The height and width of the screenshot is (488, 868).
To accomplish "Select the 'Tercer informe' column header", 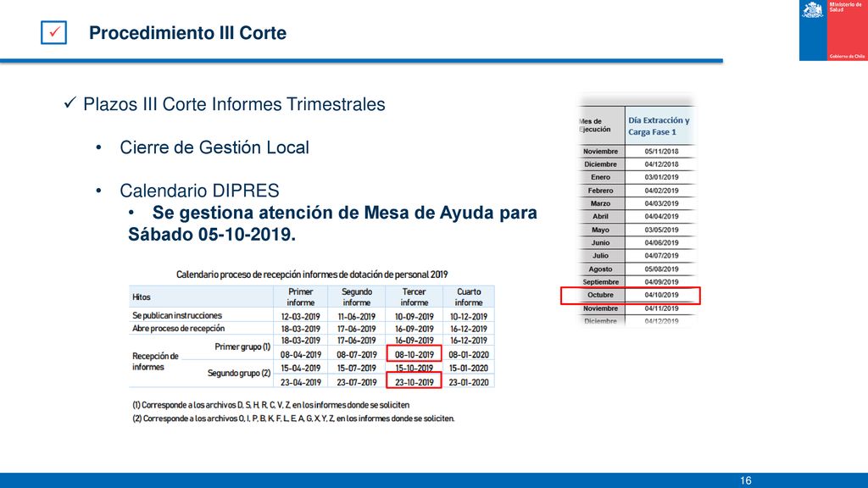I will (x=414, y=297).
